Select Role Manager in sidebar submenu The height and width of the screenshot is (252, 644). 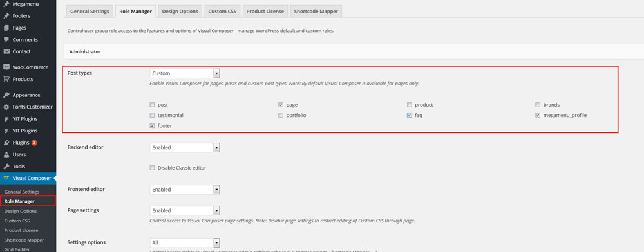click(19, 201)
